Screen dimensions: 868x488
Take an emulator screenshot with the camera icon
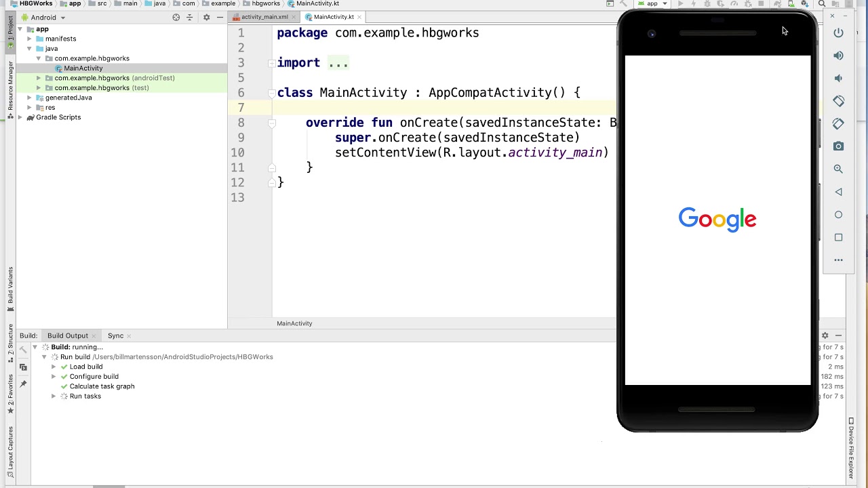[839, 146]
